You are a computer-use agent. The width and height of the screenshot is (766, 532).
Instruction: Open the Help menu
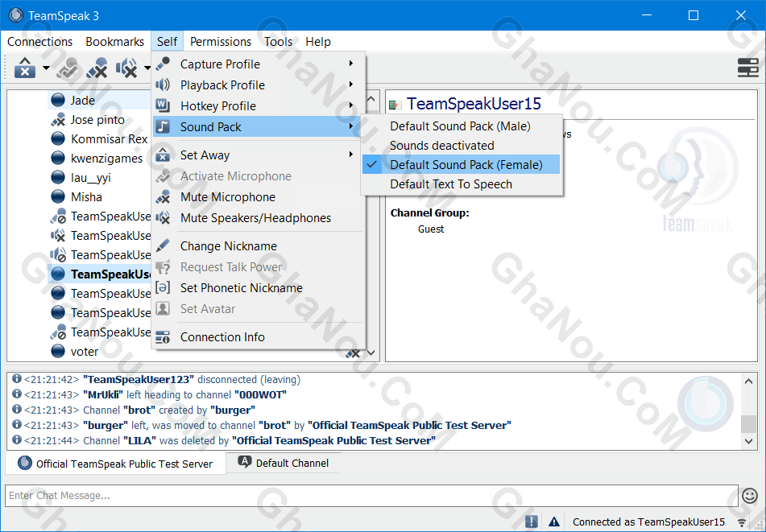pos(318,42)
